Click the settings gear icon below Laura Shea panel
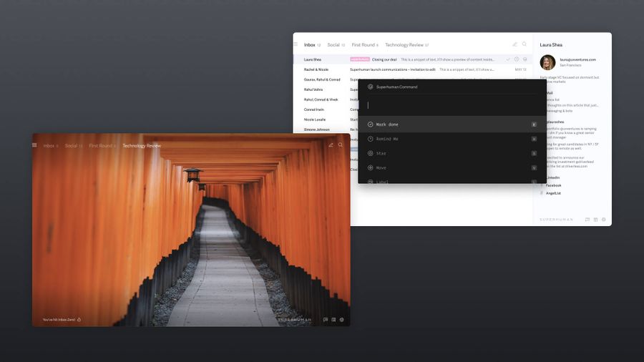Image resolution: width=644 pixels, height=362 pixels. pyautogui.click(x=604, y=220)
